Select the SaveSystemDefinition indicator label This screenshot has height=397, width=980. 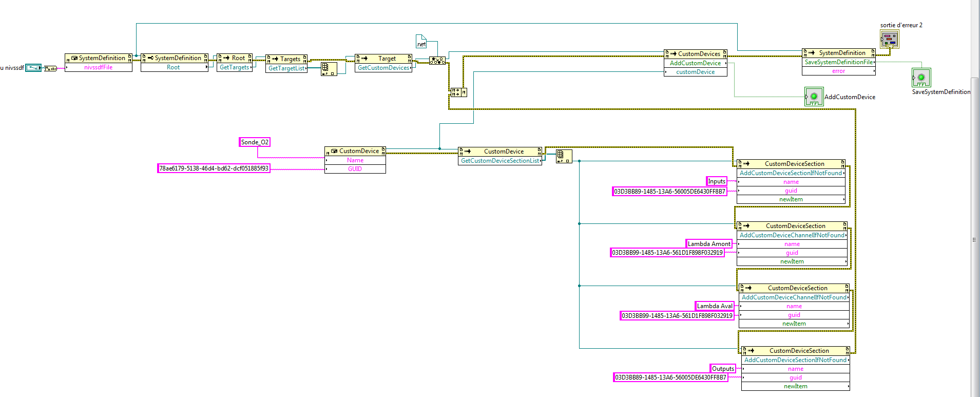[941, 92]
